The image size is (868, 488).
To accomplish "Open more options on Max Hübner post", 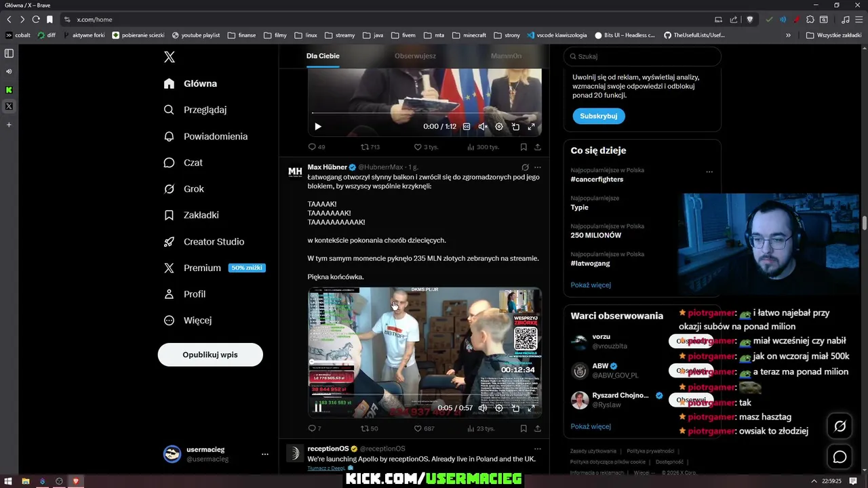I will point(538,167).
